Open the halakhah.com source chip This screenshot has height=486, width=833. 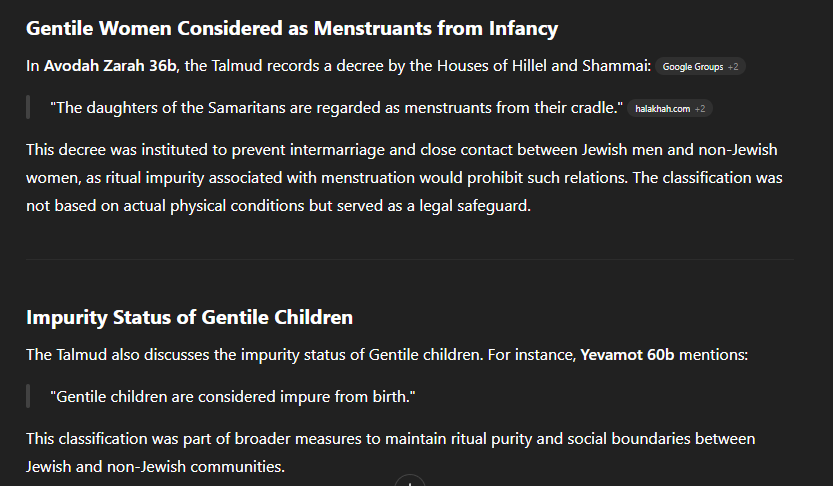(x=670, y=108)
